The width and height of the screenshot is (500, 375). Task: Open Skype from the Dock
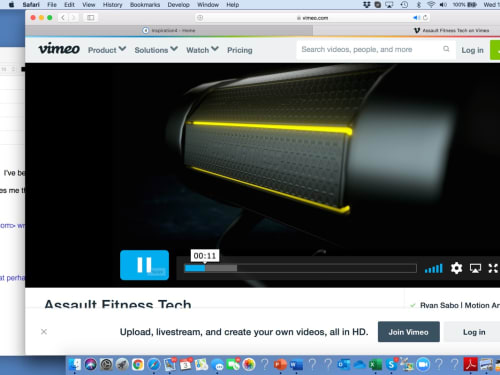click(x=391, y=364)
